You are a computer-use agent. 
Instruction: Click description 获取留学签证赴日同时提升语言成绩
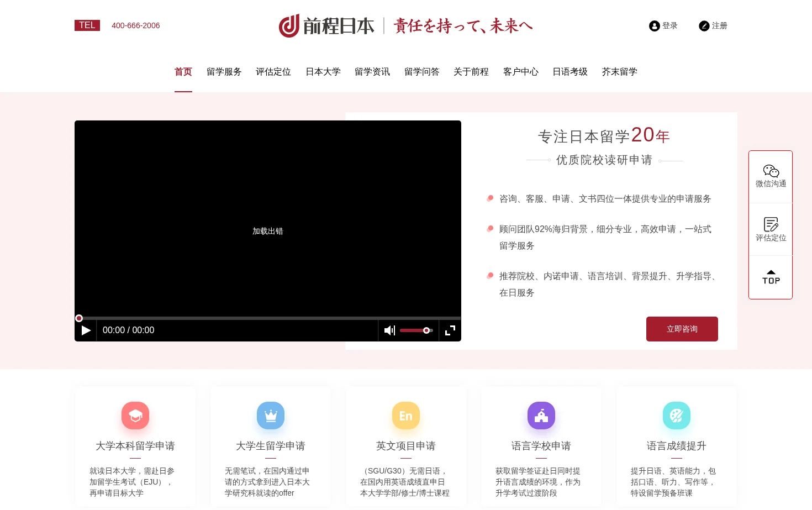538,482
